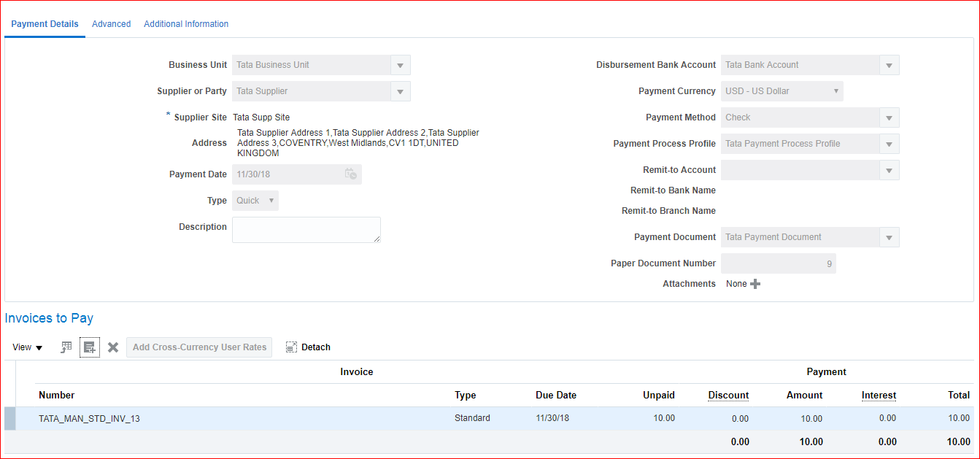This screenshot has height=459, width=980.
Task: Click the add row icon in toolbar
Action: click(90, 347)
